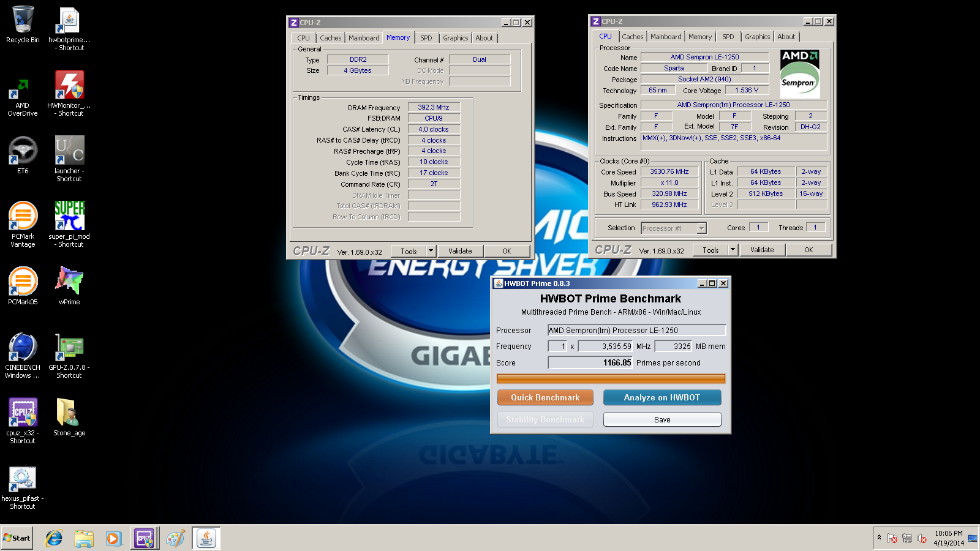Show hidden tray icons arrow
The height and width of the screenshot is (551, 980).
click(879, 538)
